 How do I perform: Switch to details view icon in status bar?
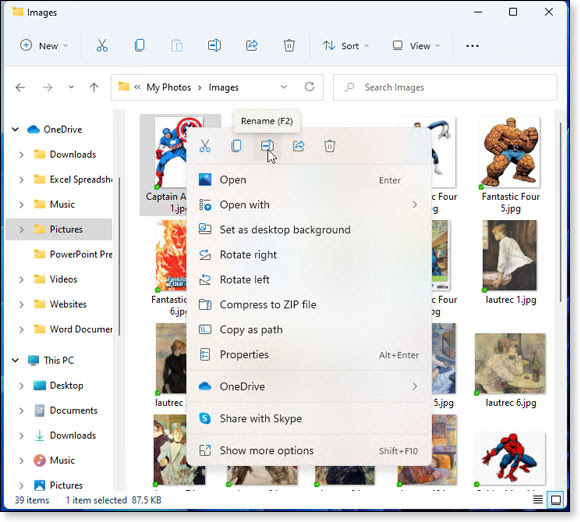[538, 500]
